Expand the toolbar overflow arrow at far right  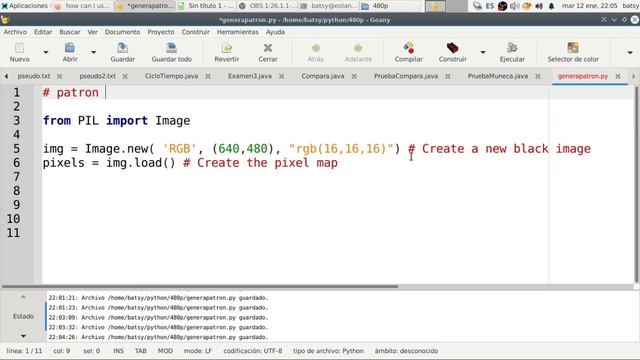(630, 53)
